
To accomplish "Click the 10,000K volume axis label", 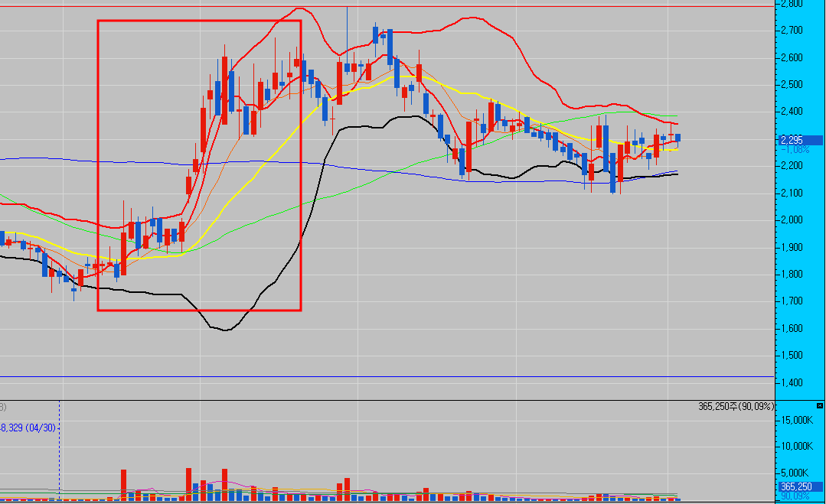I will (797, 446).
